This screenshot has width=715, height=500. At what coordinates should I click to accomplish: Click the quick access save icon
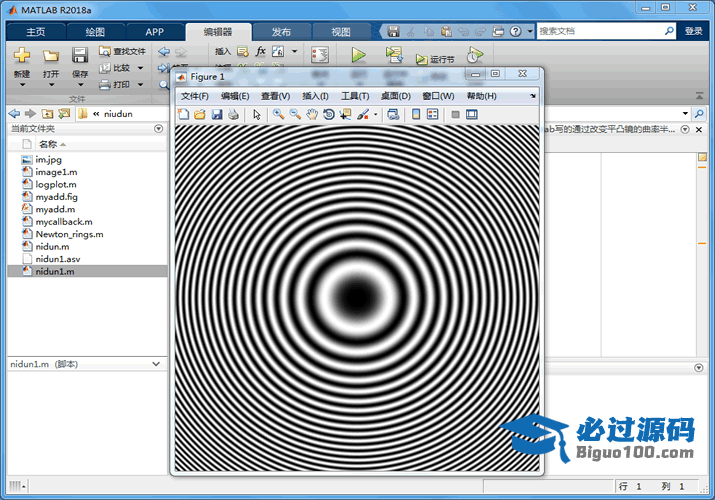(393, 31)
